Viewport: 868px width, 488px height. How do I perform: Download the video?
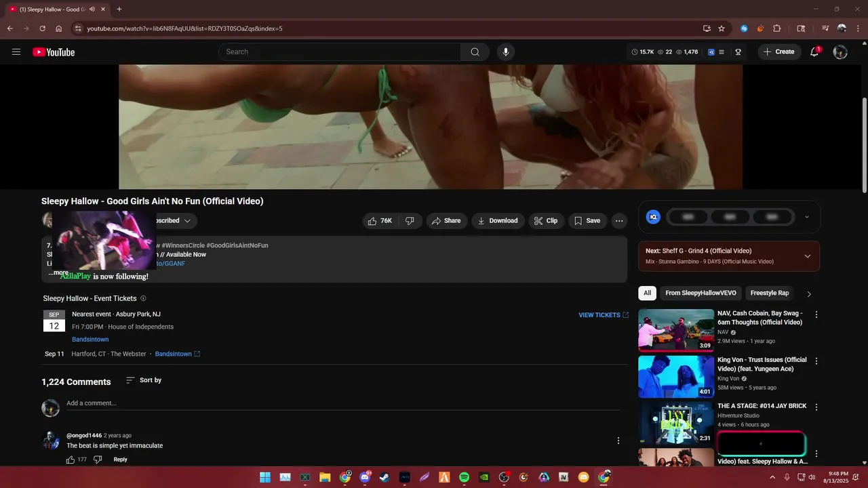tap(498, 220)
